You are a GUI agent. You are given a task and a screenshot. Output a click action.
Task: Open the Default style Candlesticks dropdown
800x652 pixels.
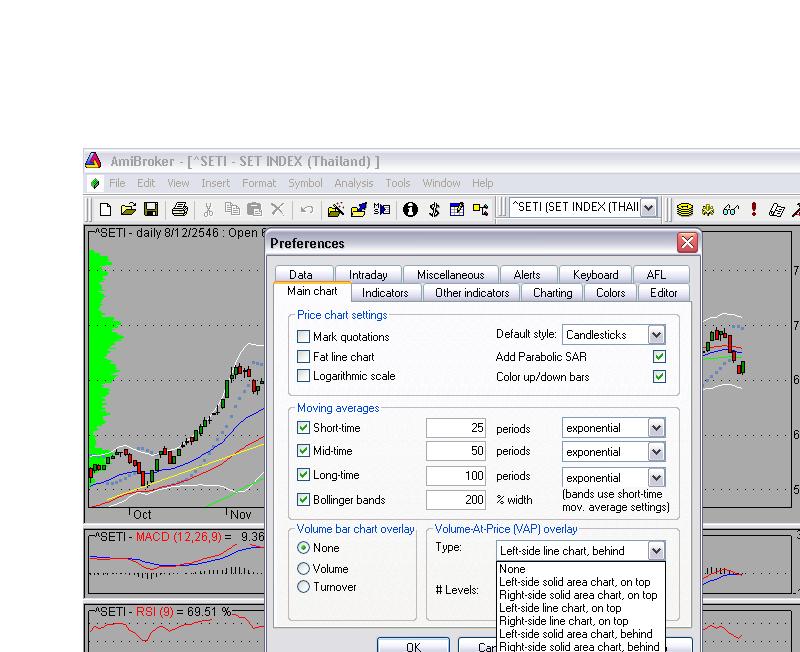(656, 335)
